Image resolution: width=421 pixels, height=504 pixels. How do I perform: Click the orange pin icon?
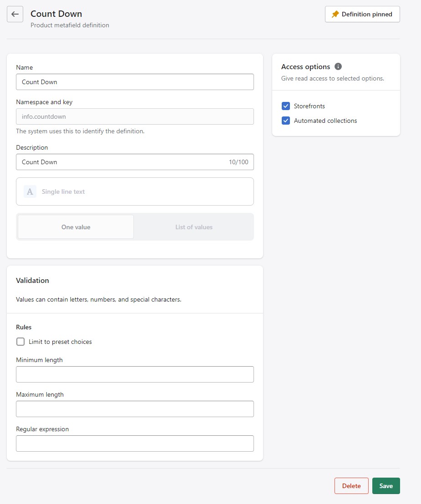[335, 15]
